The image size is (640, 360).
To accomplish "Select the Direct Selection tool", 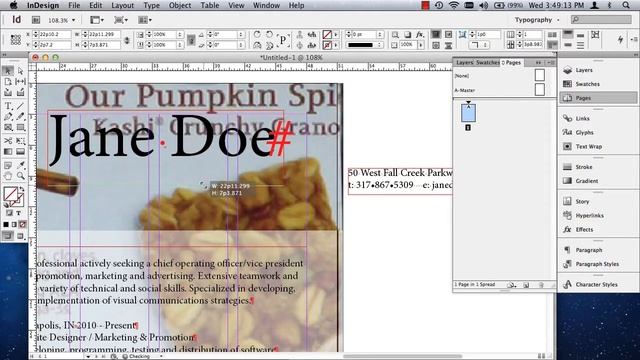I will click(x=20, y=71).
